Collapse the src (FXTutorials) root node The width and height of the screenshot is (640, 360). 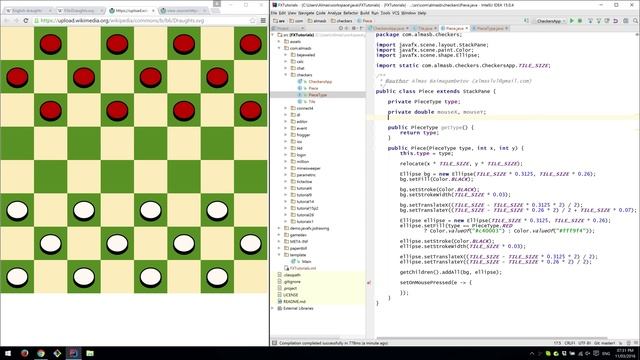(273, 35)
